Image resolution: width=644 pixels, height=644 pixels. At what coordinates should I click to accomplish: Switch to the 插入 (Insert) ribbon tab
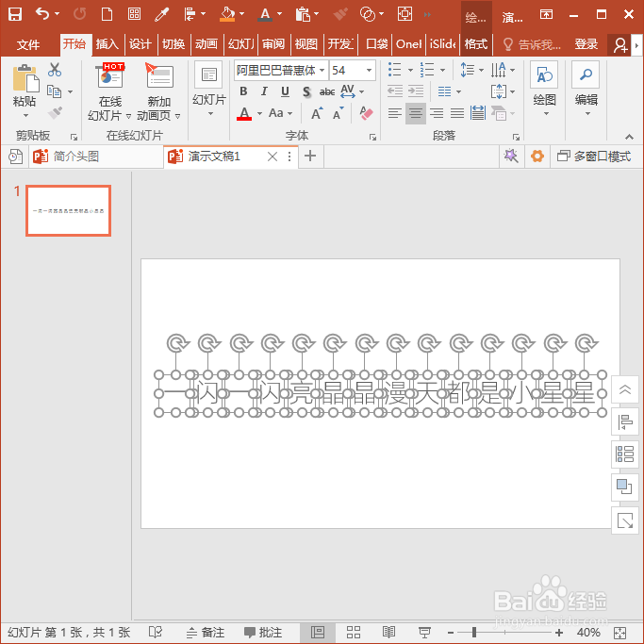click(107, 44)
